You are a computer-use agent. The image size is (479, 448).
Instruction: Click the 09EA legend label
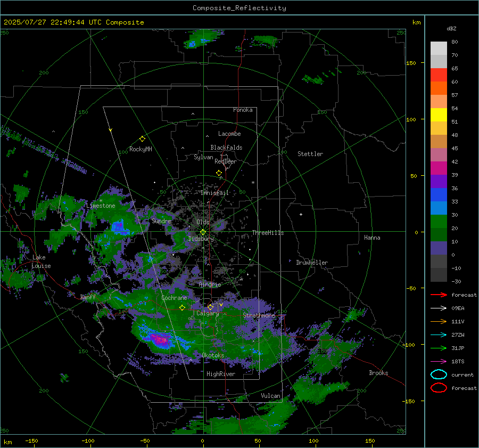coord(458,308)
